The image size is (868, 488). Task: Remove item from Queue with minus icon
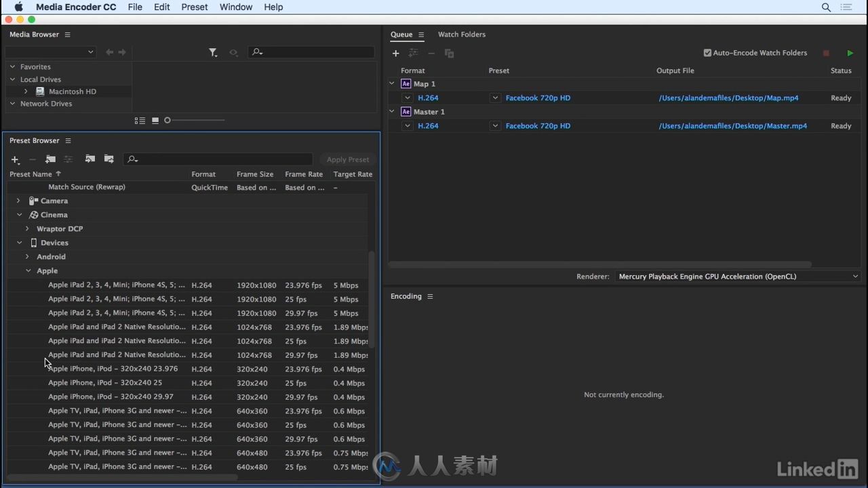click(x=431, y=53)
